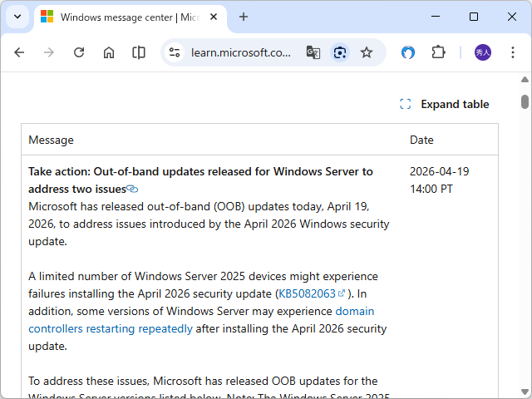Viewport: 532px width, 399px height.
Task: Click the address bar URL field
Action: pos(241,52)
